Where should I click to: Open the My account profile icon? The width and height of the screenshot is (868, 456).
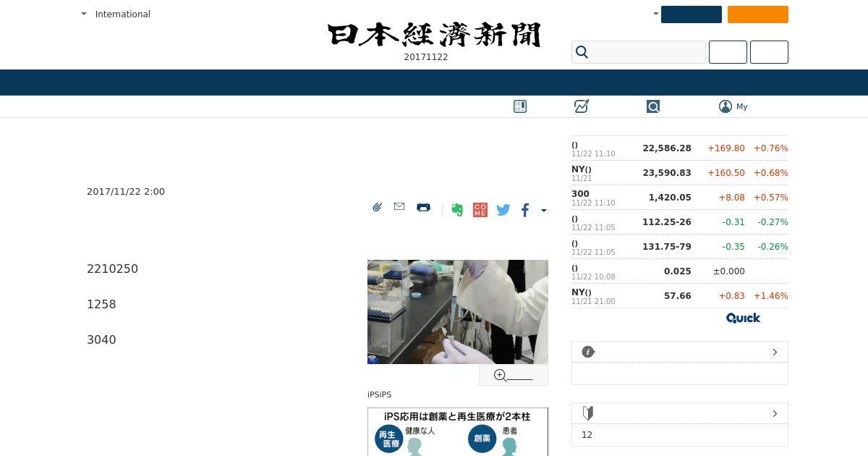[726, 106]
